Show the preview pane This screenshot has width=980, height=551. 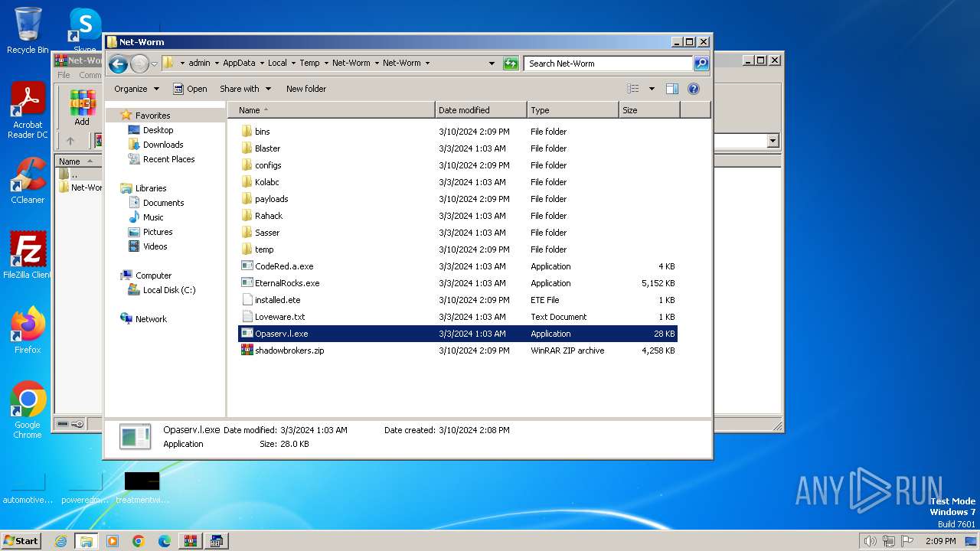(672, 89)
